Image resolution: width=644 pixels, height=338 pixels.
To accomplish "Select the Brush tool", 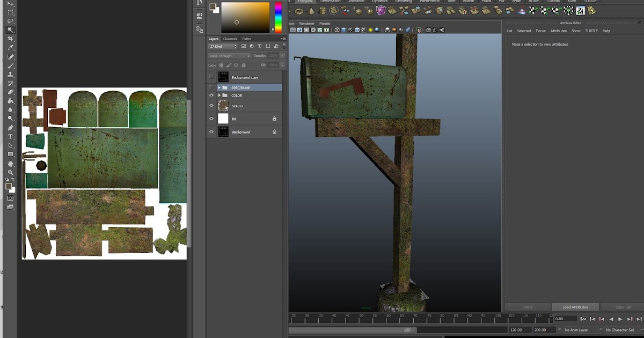I will click(10, 65).
